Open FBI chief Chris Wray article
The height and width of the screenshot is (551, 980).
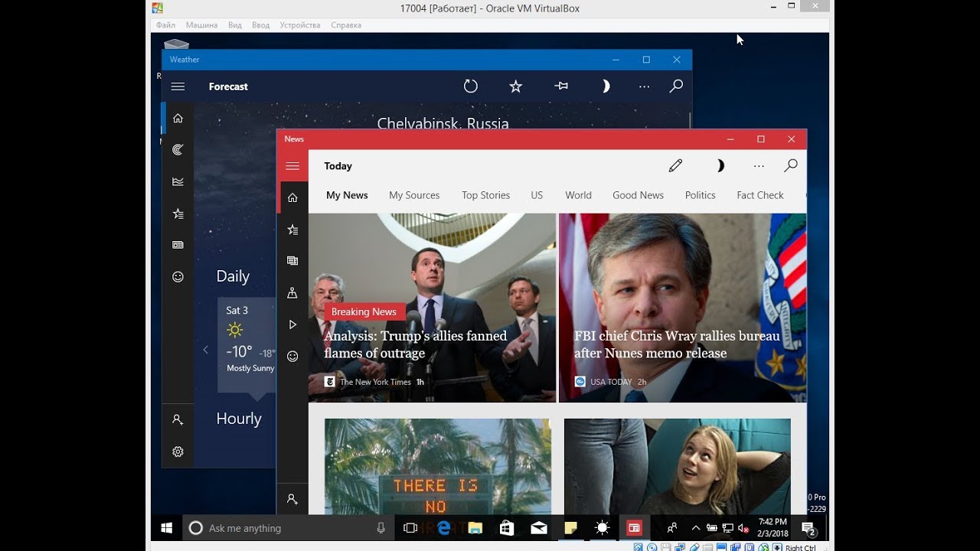[682, 308]
